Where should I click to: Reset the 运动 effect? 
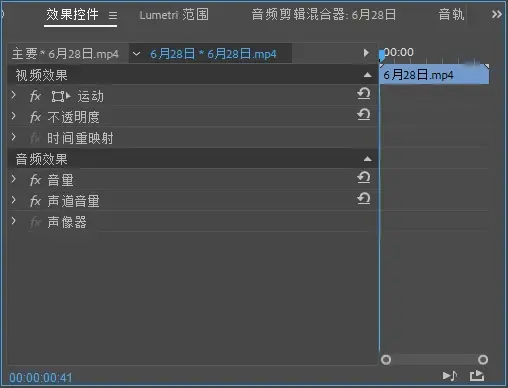coord(364,93)
